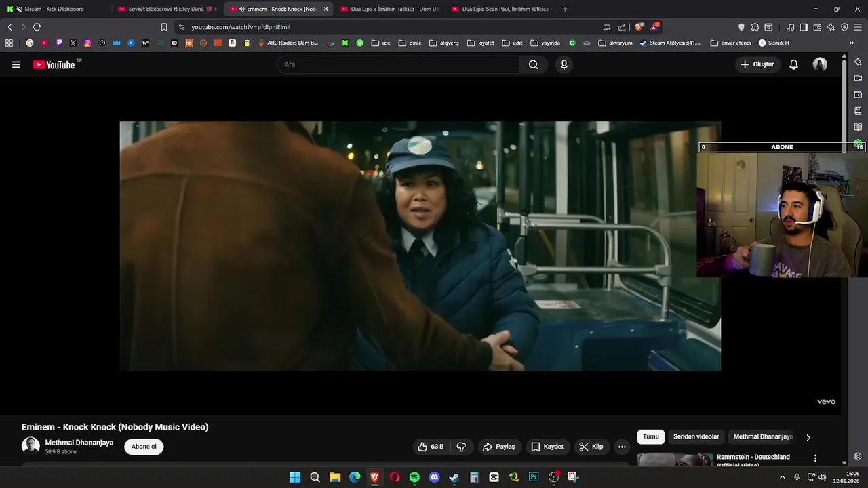Open the Methmal Dhananjaya channel link

point(79,443)
